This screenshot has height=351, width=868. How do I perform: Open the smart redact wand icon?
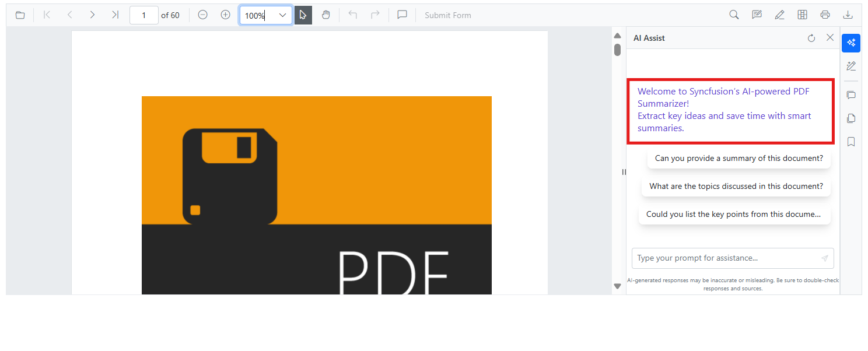click(x=851, y=66)
